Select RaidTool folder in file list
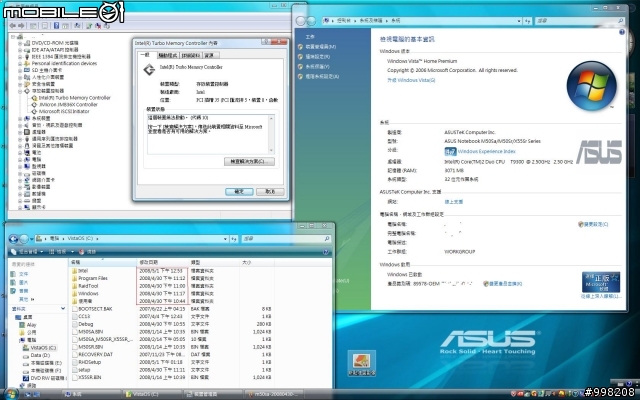 point(88,286)
